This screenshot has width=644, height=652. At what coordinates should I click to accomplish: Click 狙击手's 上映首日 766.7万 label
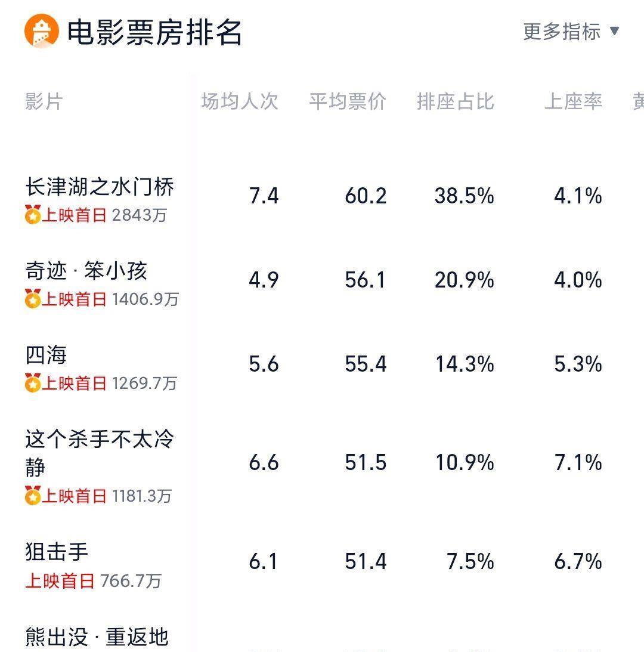coord(93,580)
